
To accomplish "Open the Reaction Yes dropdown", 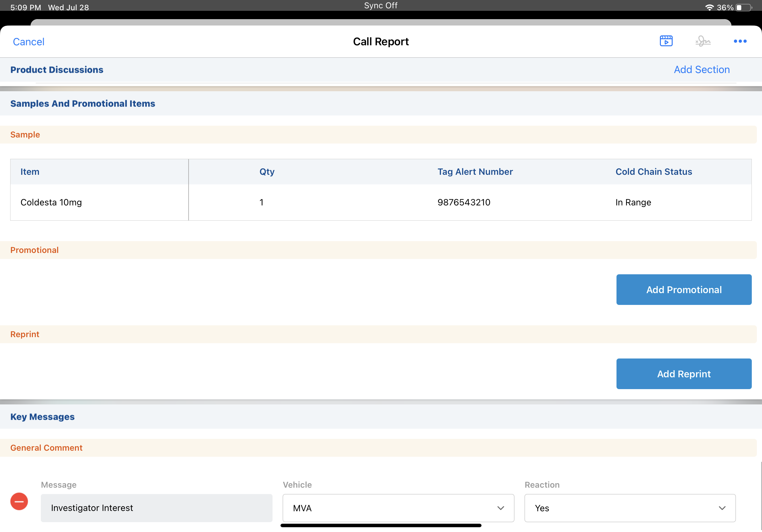I will click(x=630, y=508).
